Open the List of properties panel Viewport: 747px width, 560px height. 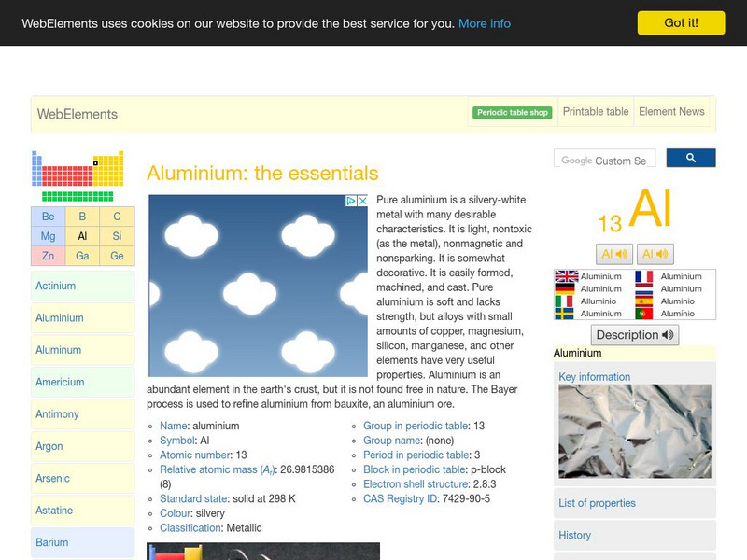[x=599, y=503]
